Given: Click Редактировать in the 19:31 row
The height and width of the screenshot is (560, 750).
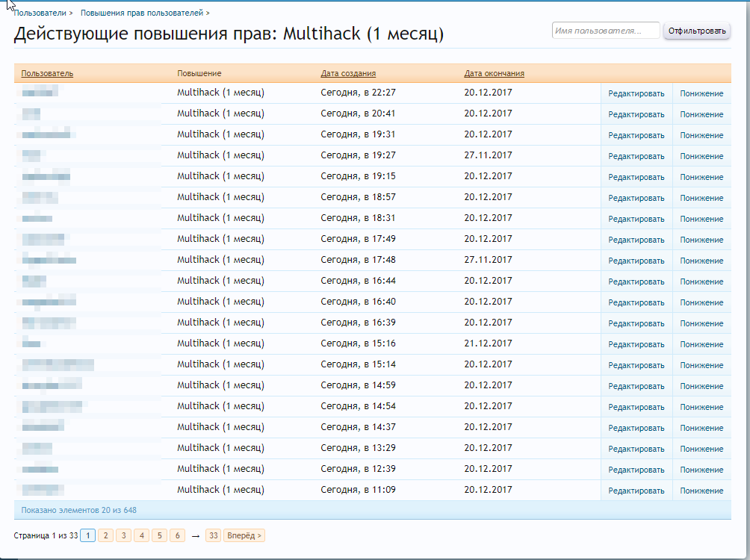Looking at the screenshot, I should coord(636,135).
